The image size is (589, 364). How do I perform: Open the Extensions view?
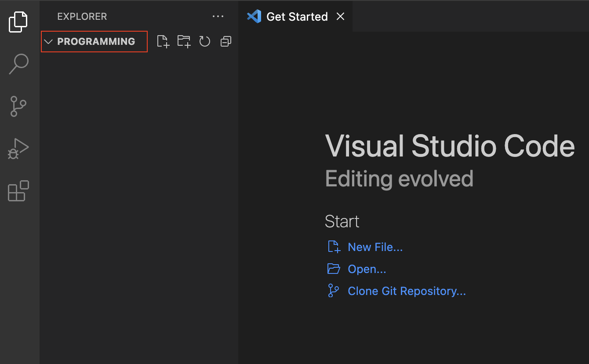pyautogui.click(x=18, y=191)
